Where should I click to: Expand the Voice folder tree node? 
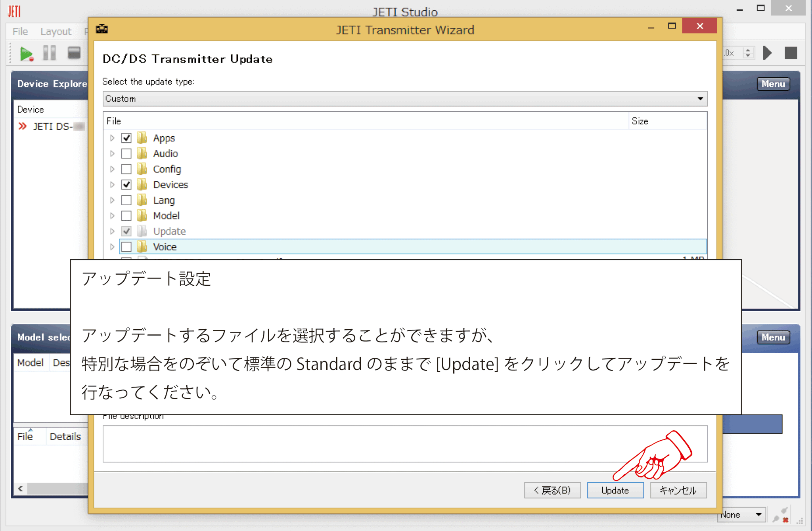point(112,246)
